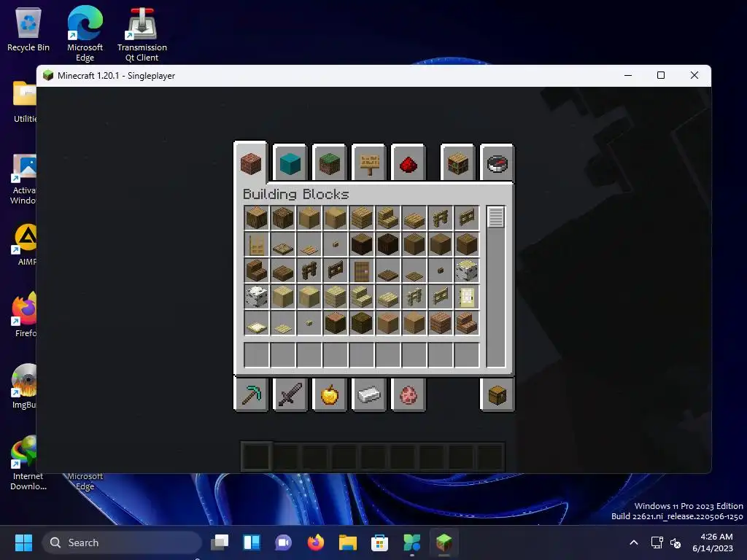This screenshot has width=747, height=560.
Task: Open Ingredients tab with iron ingot
Action: pyautogui.click(x=368, y=394)
